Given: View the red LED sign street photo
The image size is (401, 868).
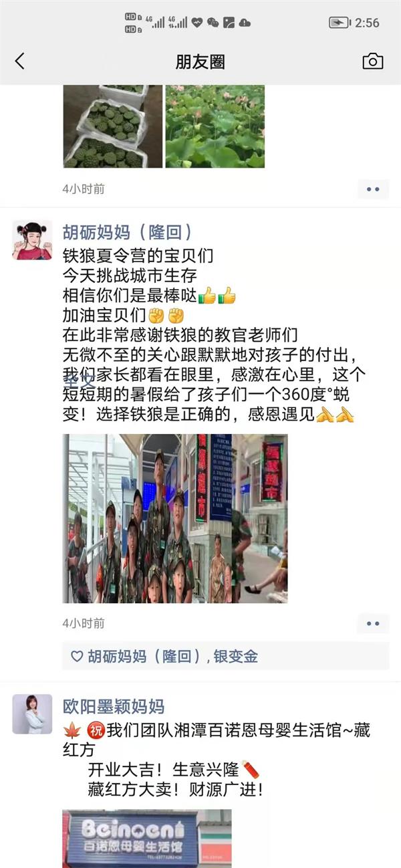Looking at the screenshot, I should click(x=259, y=519).
